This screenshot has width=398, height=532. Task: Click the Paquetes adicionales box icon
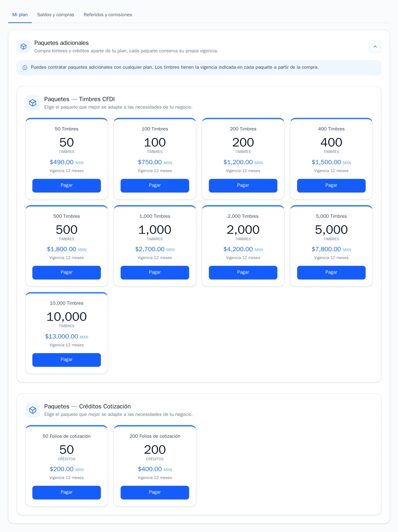point(24,46)
